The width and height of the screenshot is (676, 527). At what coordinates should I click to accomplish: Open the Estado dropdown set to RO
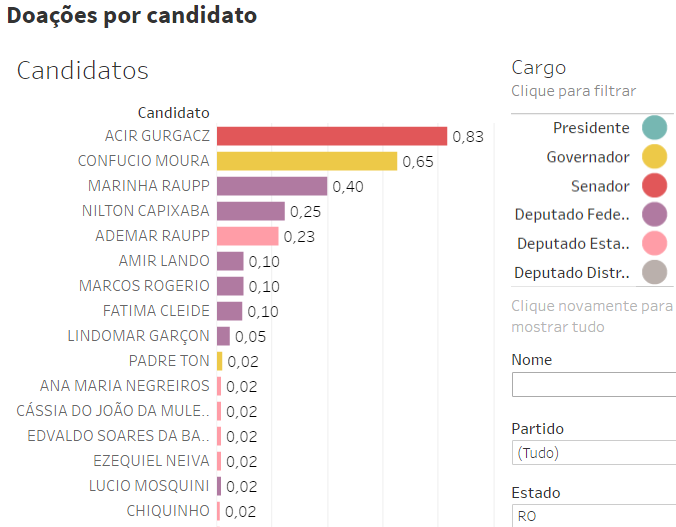pos(593,516)
